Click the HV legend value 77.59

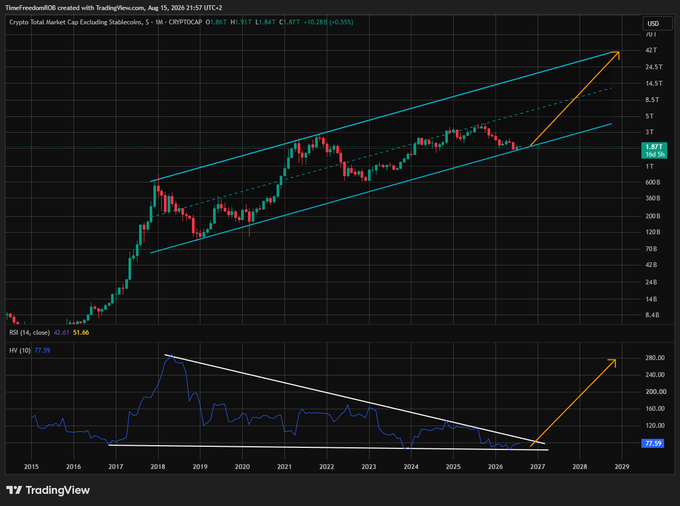coord(42,350)
